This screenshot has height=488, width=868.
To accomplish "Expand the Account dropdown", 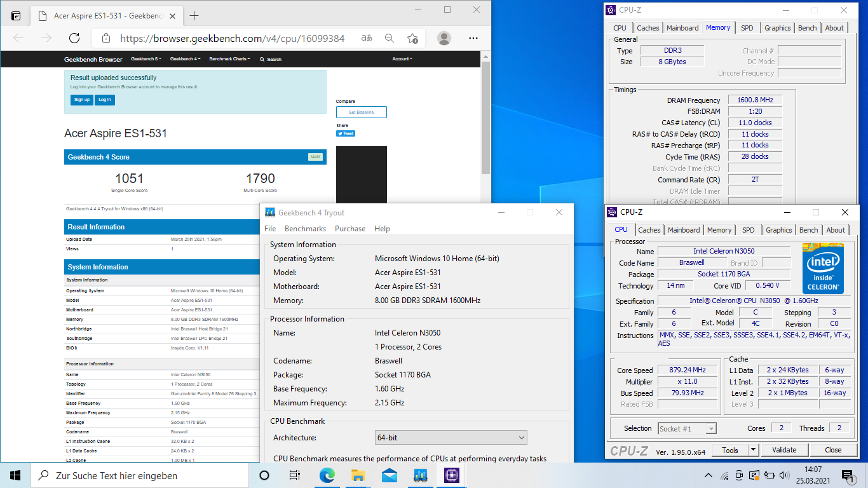I will point(402,59).
